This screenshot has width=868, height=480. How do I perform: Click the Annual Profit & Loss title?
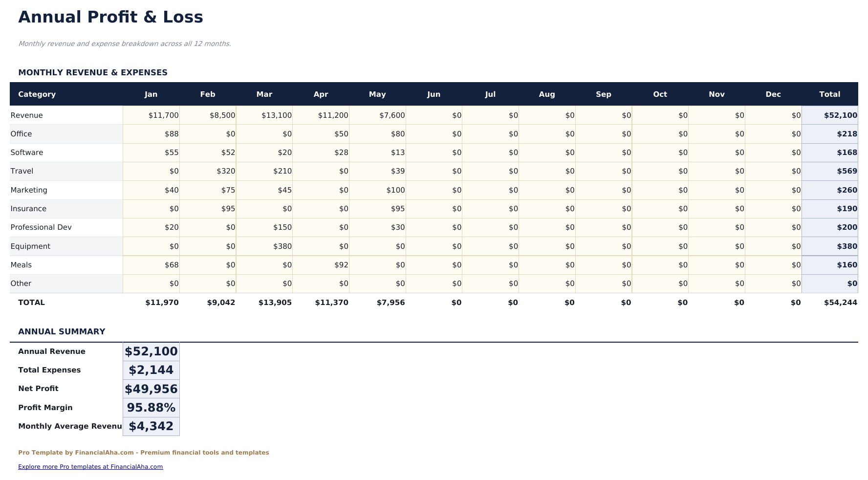110,17
